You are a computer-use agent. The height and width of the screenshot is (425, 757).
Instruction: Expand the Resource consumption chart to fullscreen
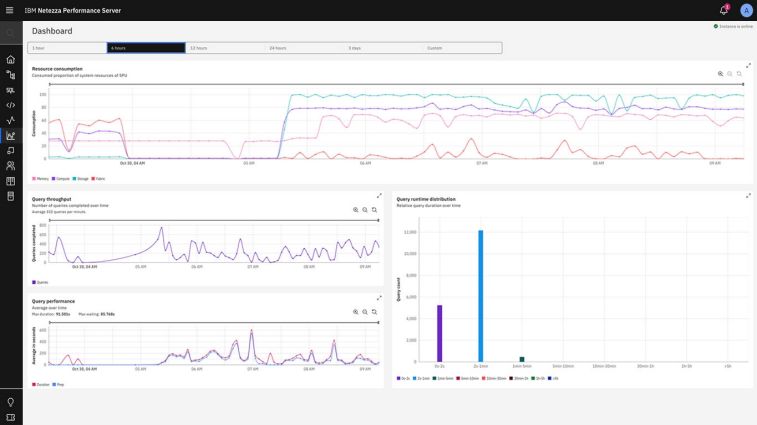click(x=748, y=66)
